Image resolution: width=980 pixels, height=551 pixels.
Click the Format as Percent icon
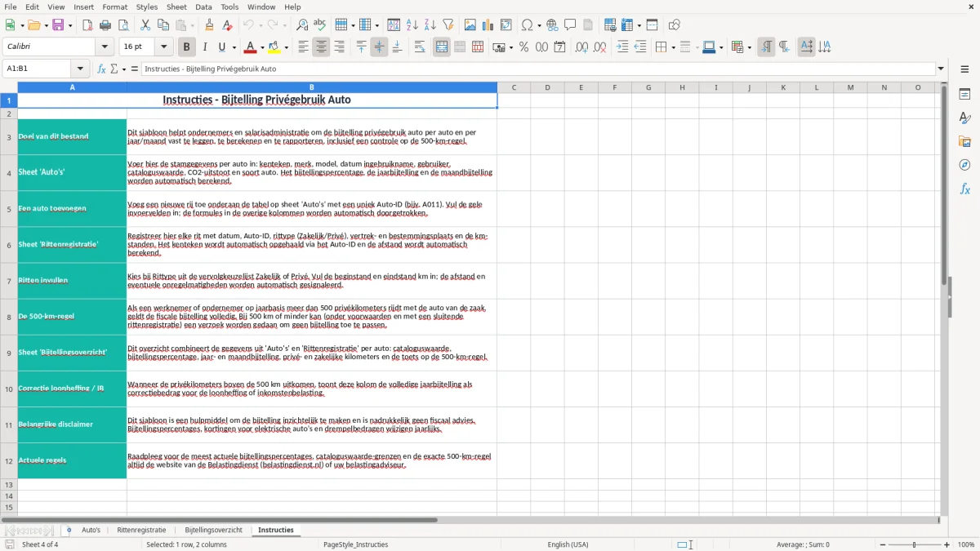[x=523, y=47]
